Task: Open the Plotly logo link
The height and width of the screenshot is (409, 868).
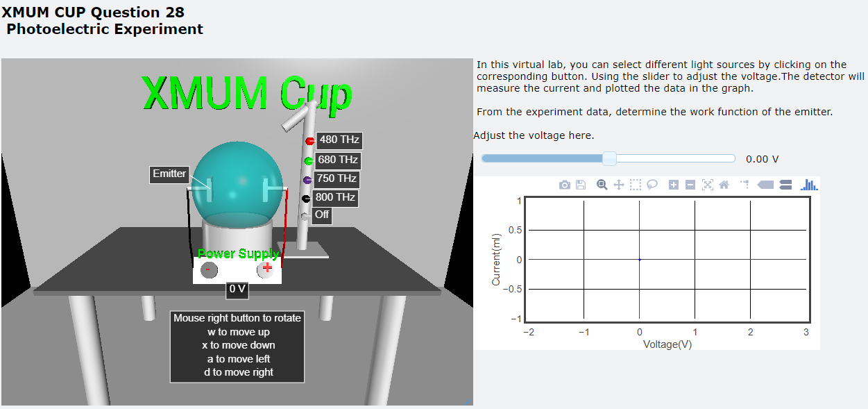Action: [x=809, y=185]
